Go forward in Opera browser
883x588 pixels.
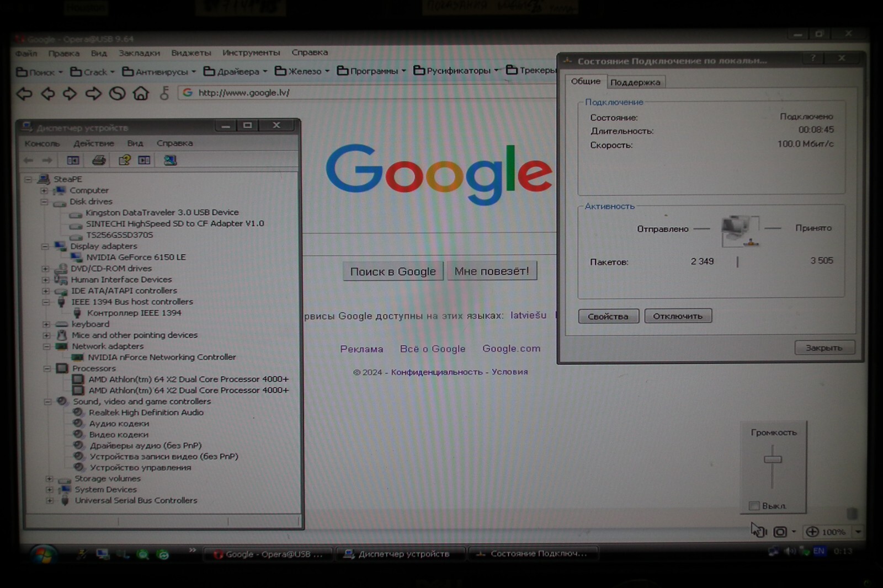(x=93, y=94)
